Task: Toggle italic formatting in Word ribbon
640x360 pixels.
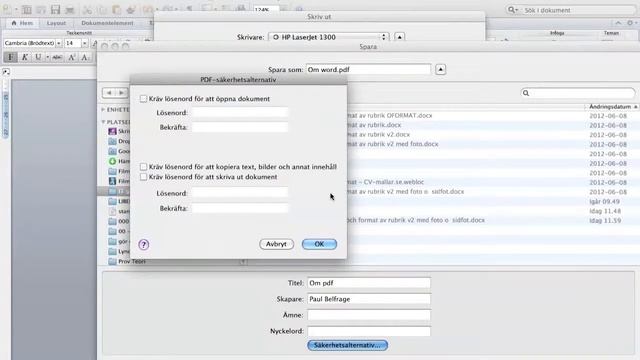Action: 24,57
